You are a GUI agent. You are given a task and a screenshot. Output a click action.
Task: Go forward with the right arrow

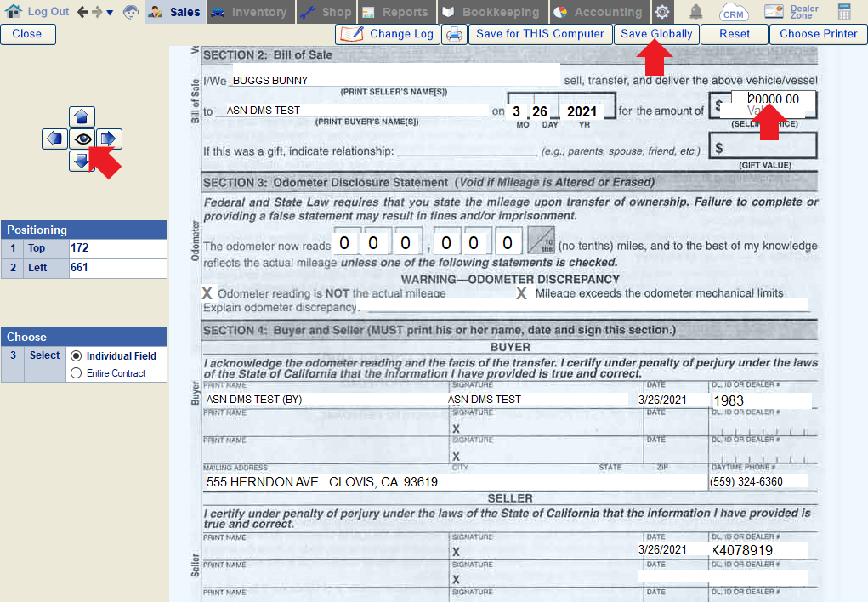pos(97,12)
